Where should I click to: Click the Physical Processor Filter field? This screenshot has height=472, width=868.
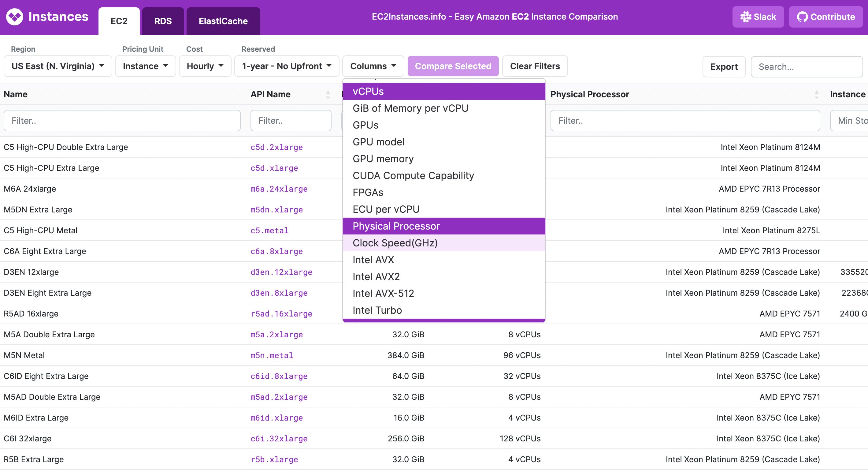[x=685, y=121]
